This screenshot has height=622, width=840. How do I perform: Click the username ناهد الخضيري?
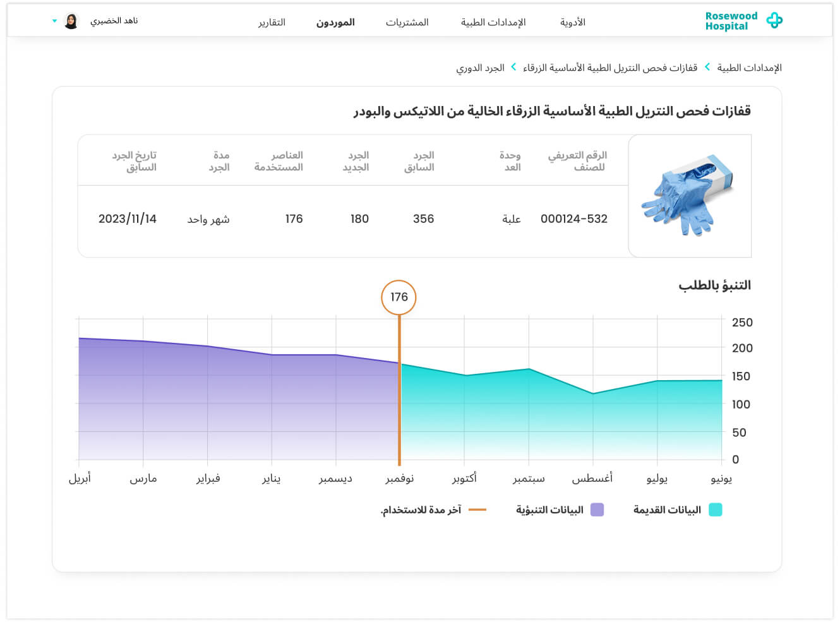pyautogui.click(x=114, y=21)
